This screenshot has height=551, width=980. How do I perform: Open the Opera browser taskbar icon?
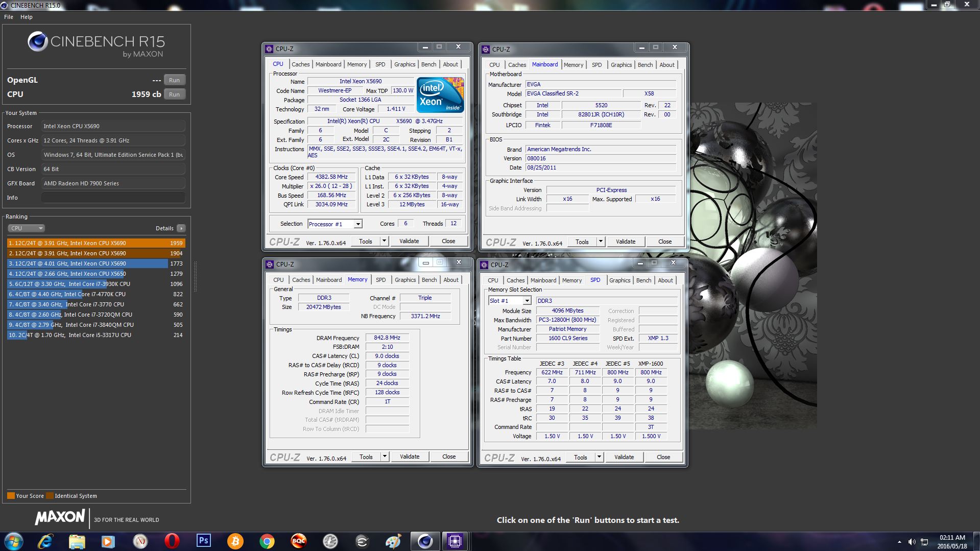click(172, 541)
